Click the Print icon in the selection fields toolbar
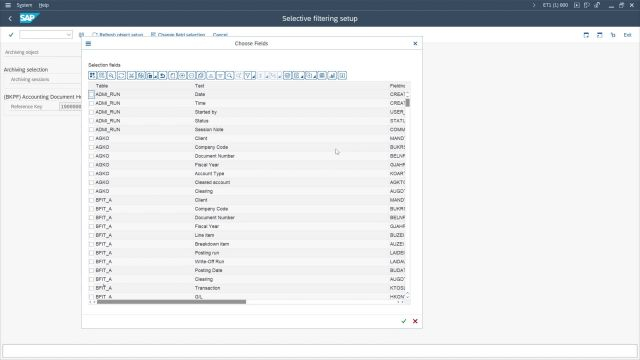640x360 pixels. coord(287,76)
